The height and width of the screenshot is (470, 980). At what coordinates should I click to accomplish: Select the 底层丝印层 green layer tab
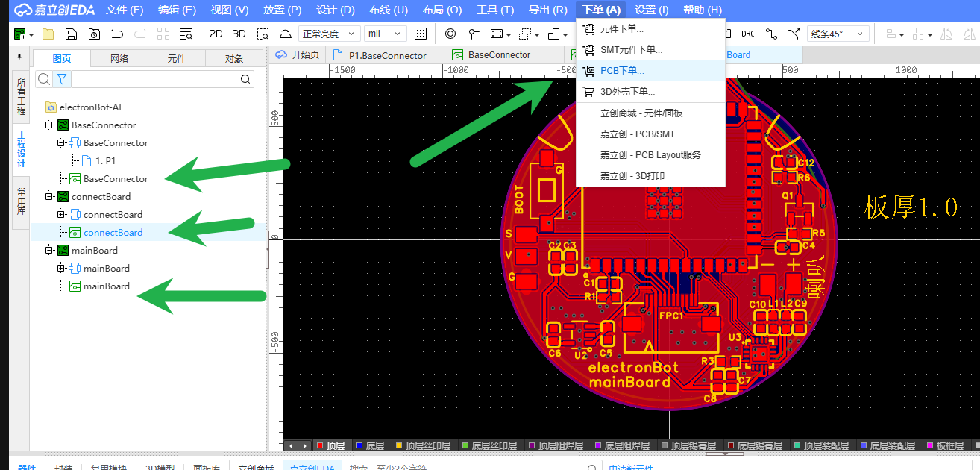point(489,445)
